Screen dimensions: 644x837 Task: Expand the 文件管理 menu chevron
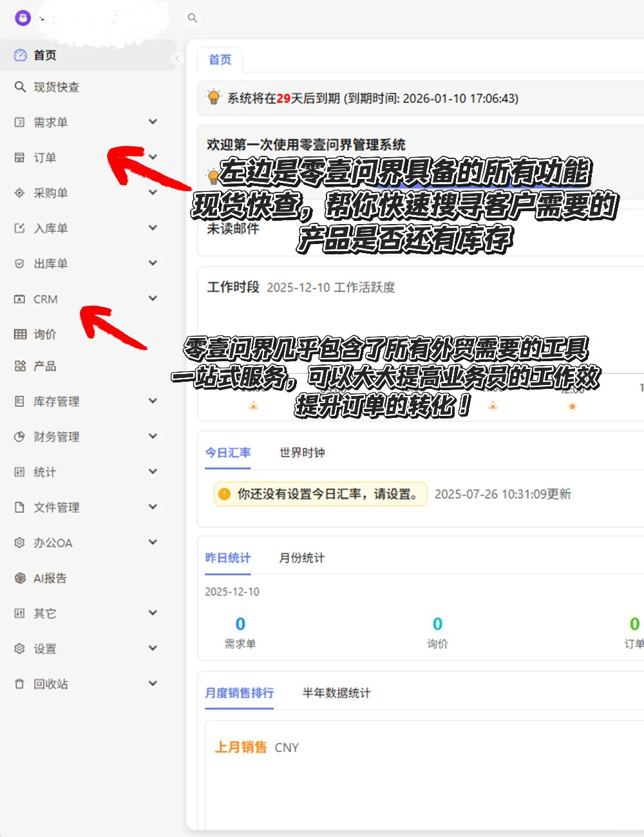point(153,507)
